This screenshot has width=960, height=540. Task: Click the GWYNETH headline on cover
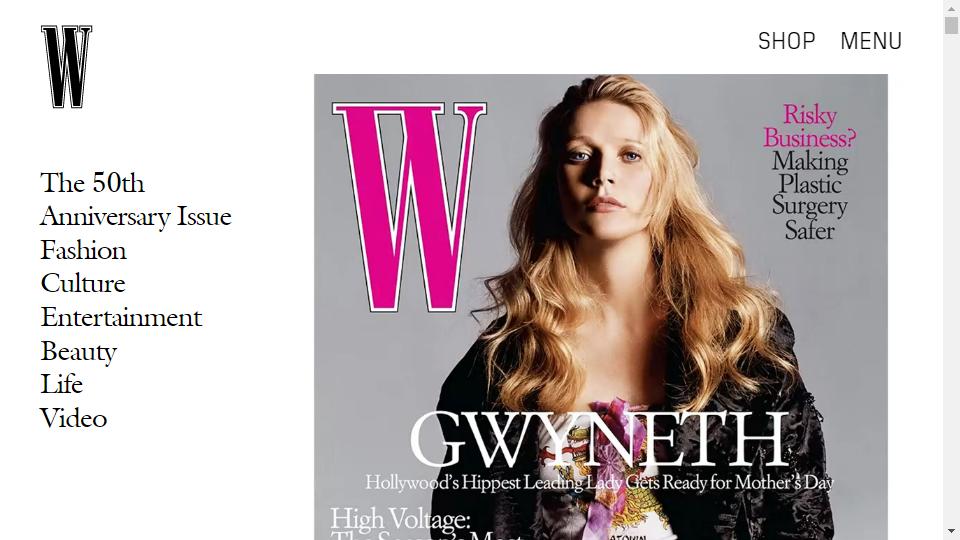point(599,440)
